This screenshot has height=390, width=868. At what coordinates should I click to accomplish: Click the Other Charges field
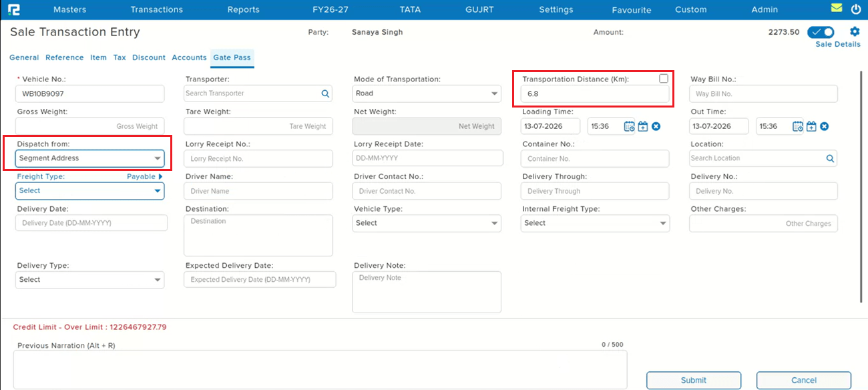pyautogui.click(x=763, y=223)
